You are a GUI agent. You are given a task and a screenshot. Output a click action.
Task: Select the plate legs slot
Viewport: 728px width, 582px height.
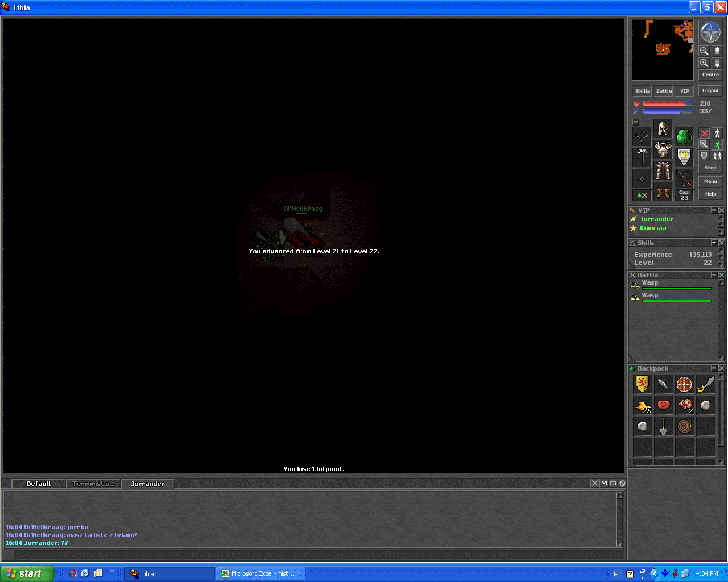tap(663, 171)
